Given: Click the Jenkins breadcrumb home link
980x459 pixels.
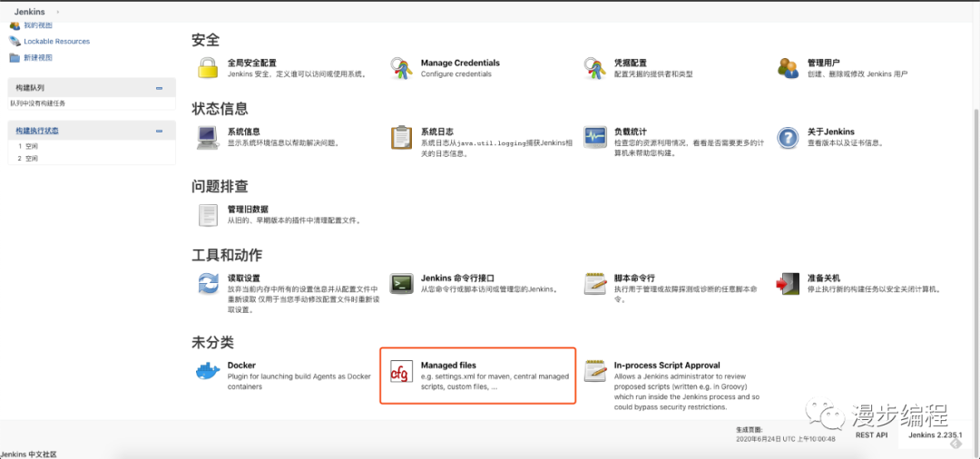Looking at the screenshot, I should coord(29,12).
